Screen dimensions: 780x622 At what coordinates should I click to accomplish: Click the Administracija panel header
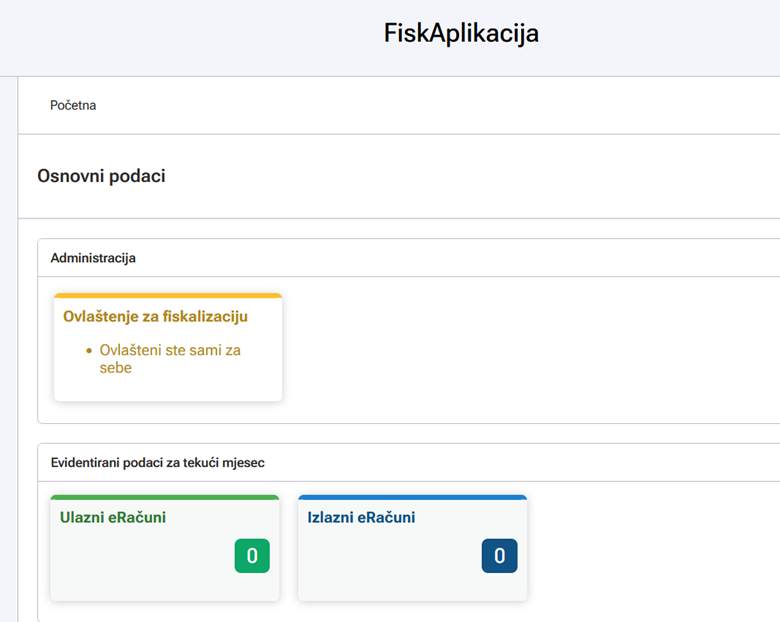(x=93, y=258)
